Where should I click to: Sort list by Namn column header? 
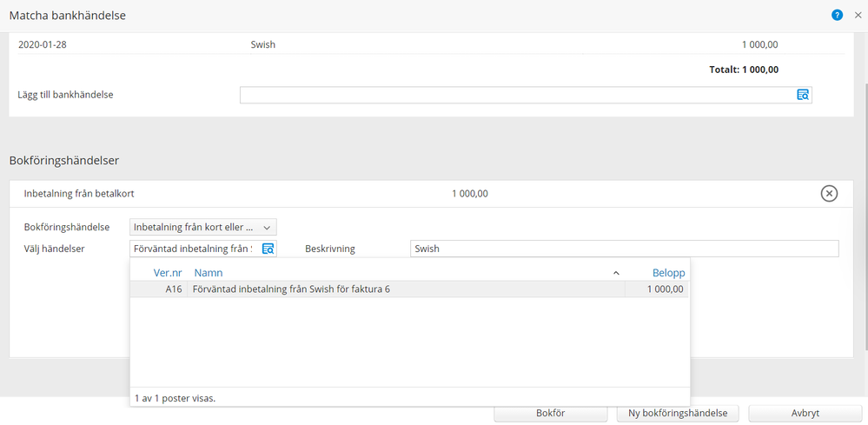pos(209,273)
